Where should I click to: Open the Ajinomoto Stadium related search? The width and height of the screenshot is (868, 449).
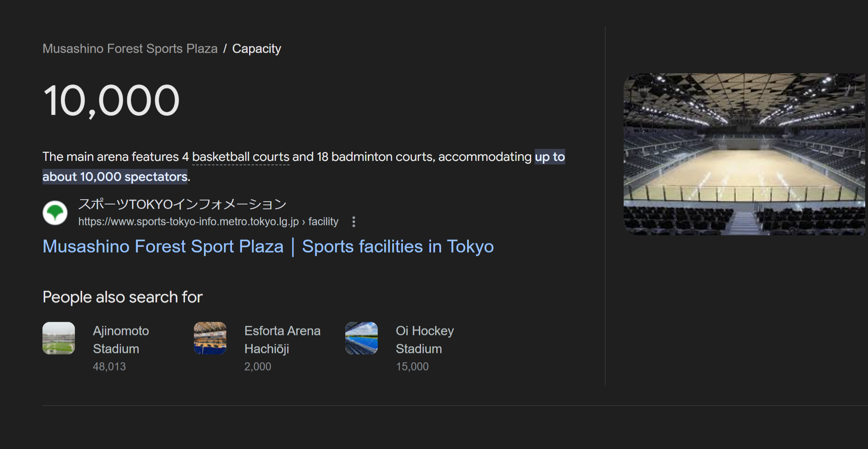point(121,340)
